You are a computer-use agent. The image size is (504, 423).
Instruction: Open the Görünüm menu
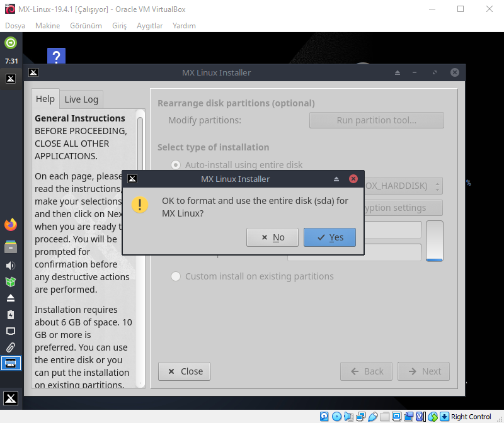click(x=86, y=26)
